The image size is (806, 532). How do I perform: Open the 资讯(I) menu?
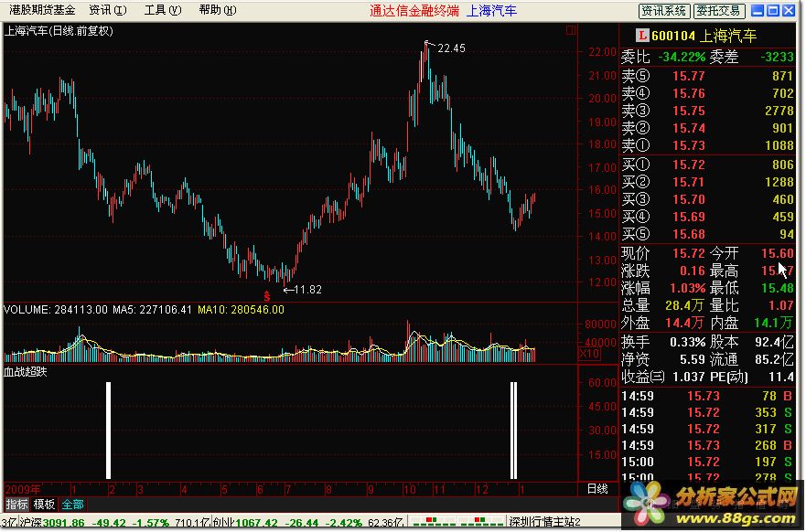point(107,10)
